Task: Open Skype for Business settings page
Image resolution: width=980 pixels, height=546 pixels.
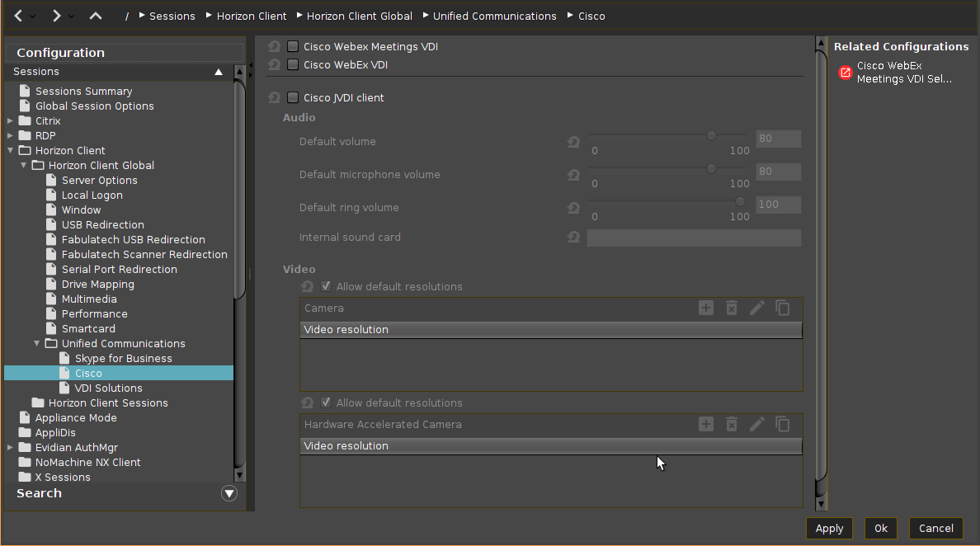Action: pos(123,358)
